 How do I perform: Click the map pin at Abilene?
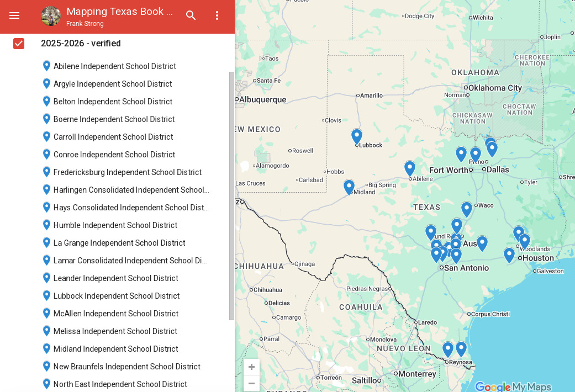(x=410, y=168)
